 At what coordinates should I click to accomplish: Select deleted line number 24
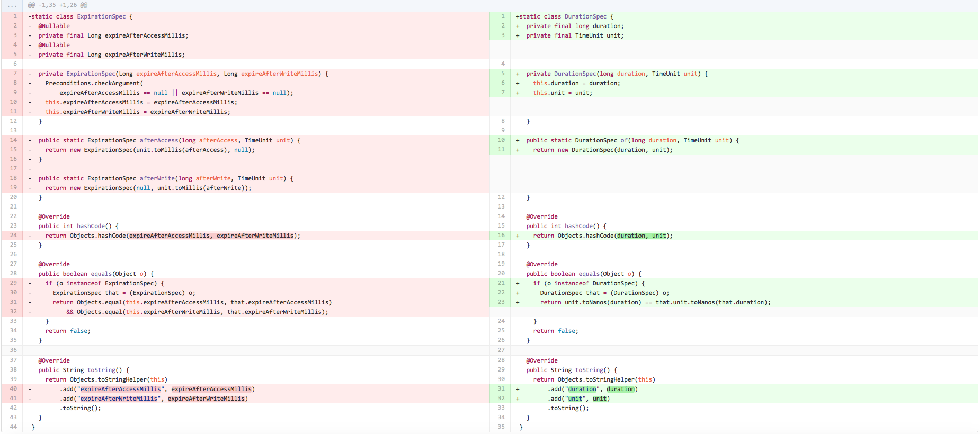coord(13,236)
